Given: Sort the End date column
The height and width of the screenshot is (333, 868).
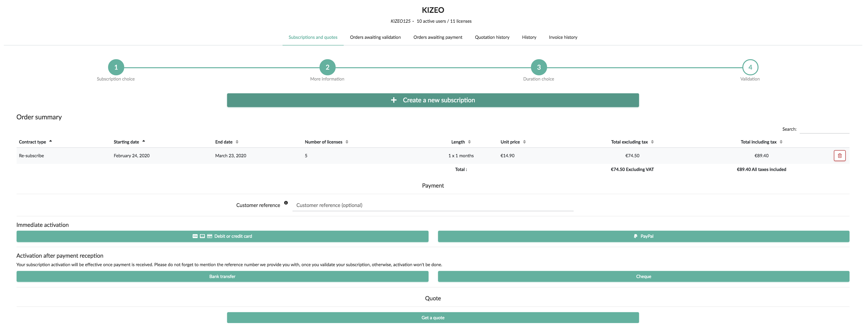Looking at the screenshot, I should coord(237,142).
